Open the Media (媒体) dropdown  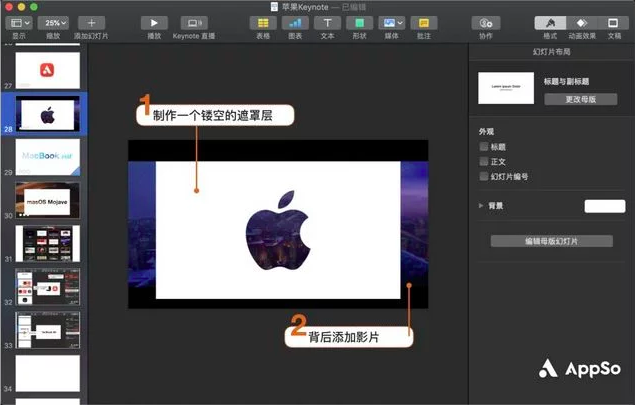click(392, 23)
